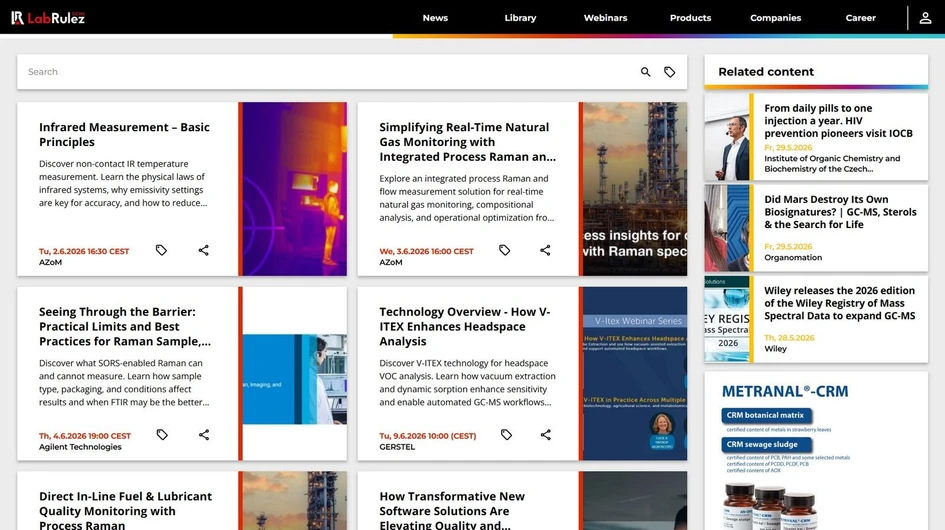This screenshot has height=530, width=945.
Task: Open Simplifying Real-Time Natural Gas Monitoring title
Action: (468, 142)
